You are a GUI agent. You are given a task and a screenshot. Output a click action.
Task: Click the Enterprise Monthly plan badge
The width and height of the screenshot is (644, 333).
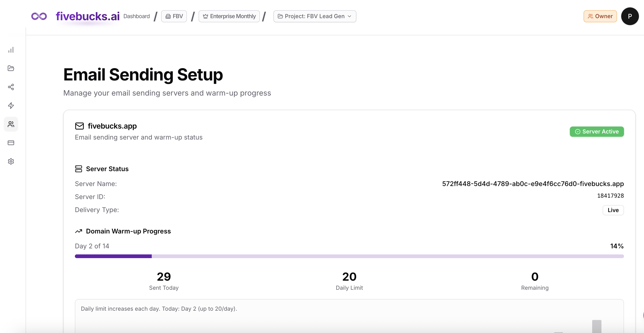tap(229, 16)
